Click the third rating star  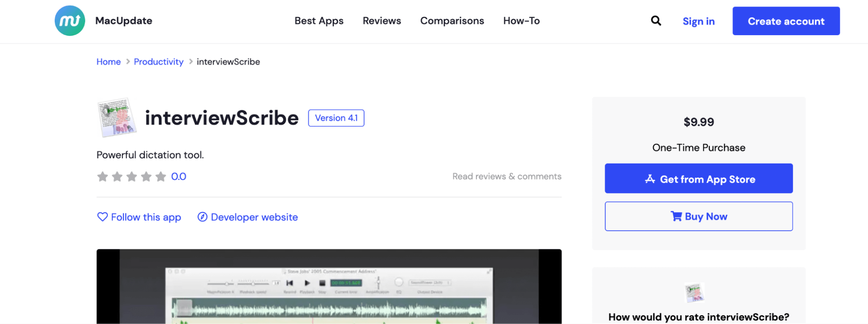pos(132,177)
